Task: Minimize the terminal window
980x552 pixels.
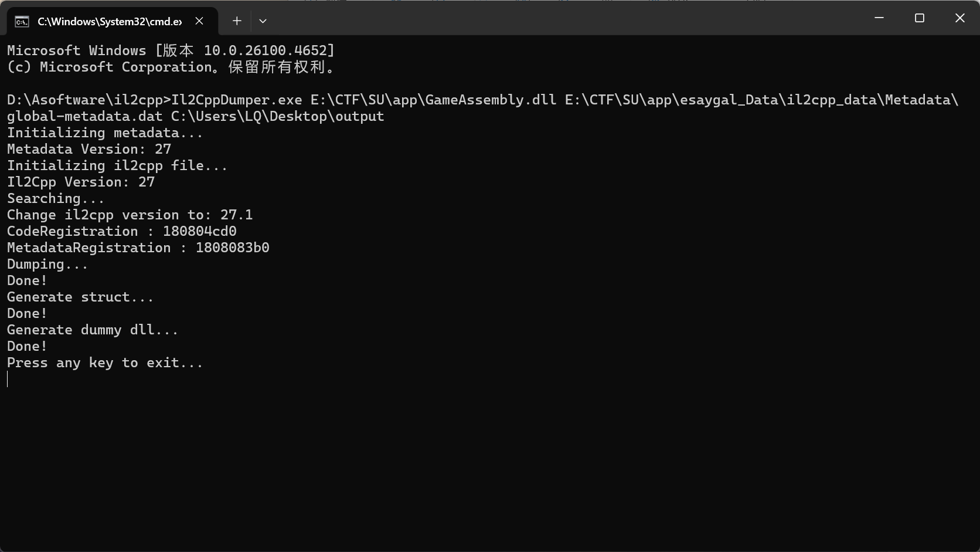Action: coord(879,18)
